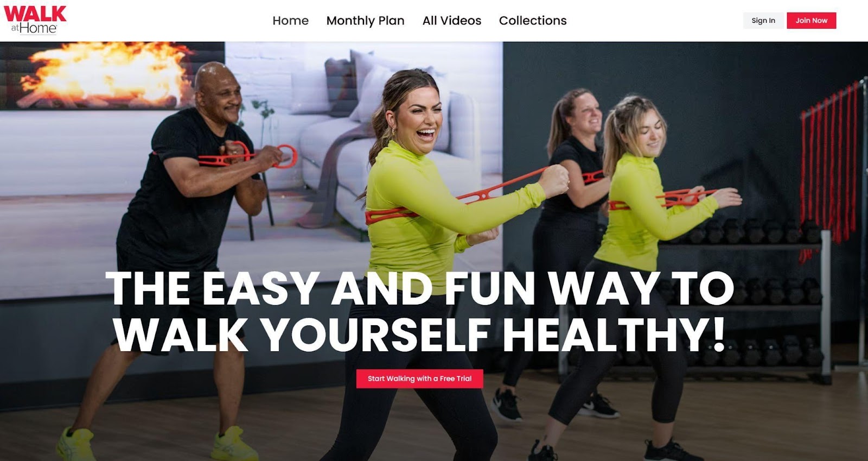
Task: Click the hero headline 'THE EASY AND FUN WAY TO'
Action: [x=419, y=288]
